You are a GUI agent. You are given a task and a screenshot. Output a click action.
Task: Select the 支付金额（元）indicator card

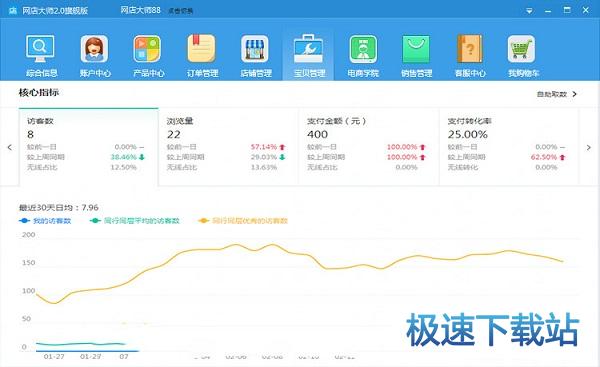(x=369, y=147)
